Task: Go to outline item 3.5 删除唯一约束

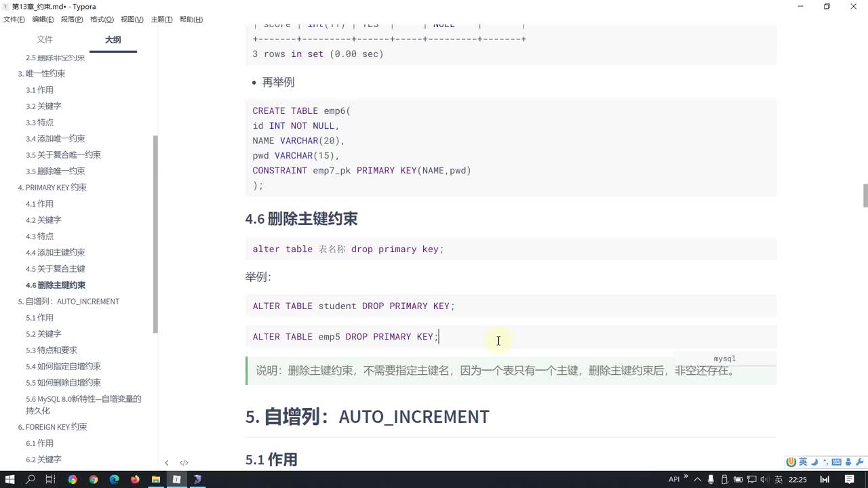Action: (x=56, y=171)
